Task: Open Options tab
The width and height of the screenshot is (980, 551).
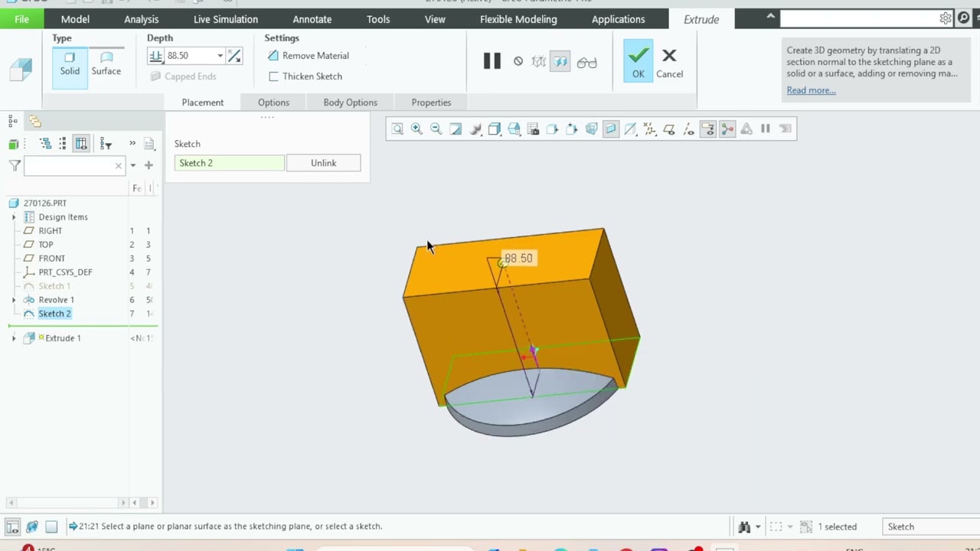Action: (x=273, y=103)
